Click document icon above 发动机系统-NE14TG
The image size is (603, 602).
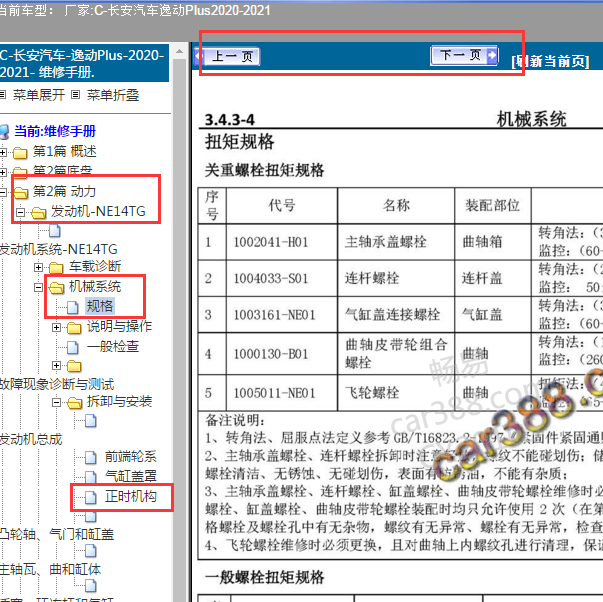[x=55, y=231]
